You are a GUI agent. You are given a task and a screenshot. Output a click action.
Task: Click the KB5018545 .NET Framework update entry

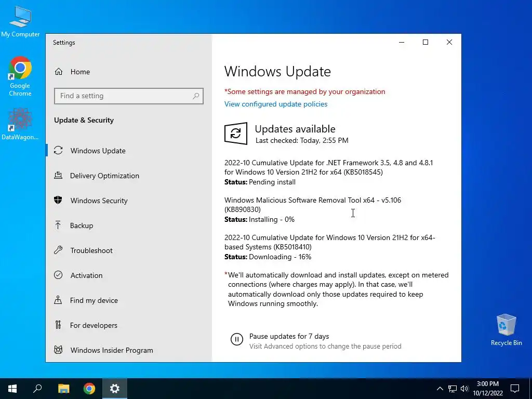[x=328, y=167]
